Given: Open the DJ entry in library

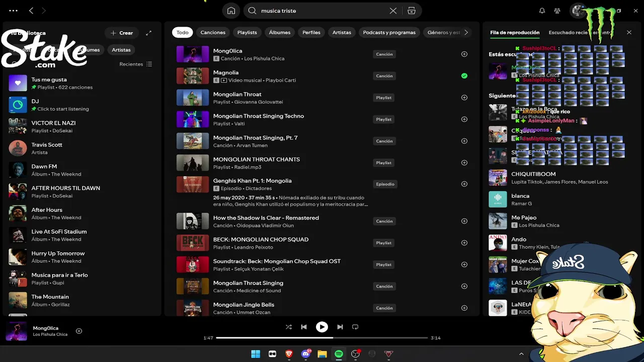Looking at the screenshot, I should point(83,105).
